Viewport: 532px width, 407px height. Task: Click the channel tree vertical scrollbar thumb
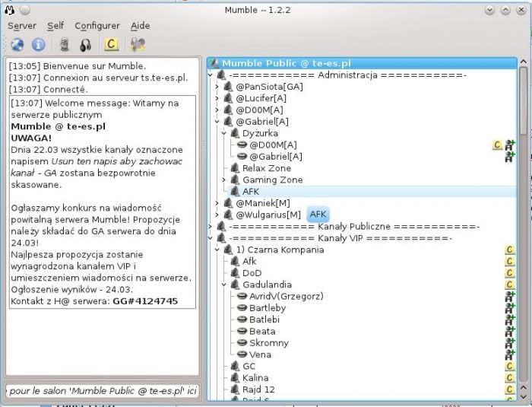pyautogui.click(x=523, y=101)
